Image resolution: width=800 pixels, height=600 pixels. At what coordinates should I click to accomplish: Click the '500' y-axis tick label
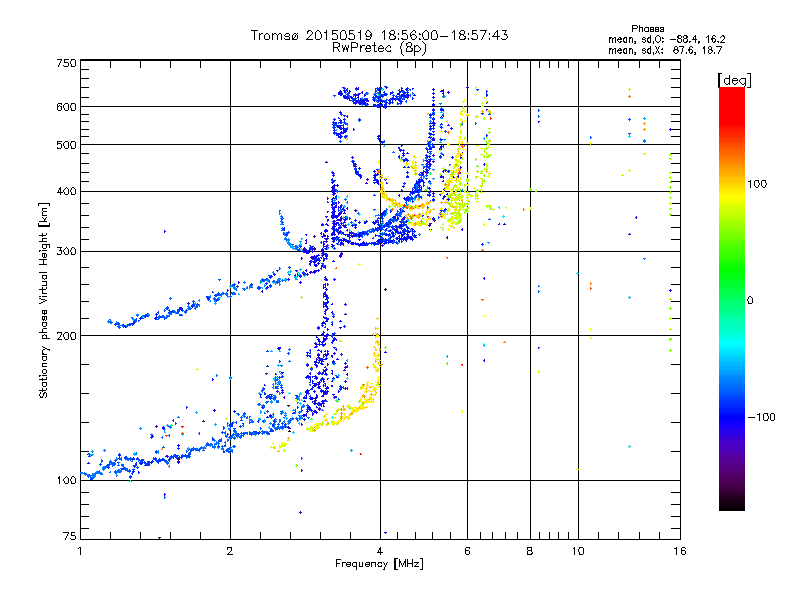pos(67,145)
